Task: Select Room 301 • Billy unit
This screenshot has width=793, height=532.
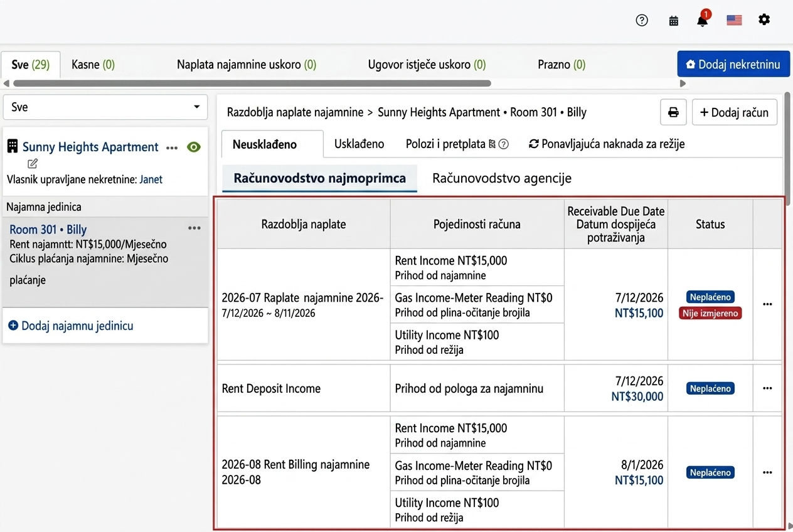Action: pyautogui.click(x=48, y=230)
